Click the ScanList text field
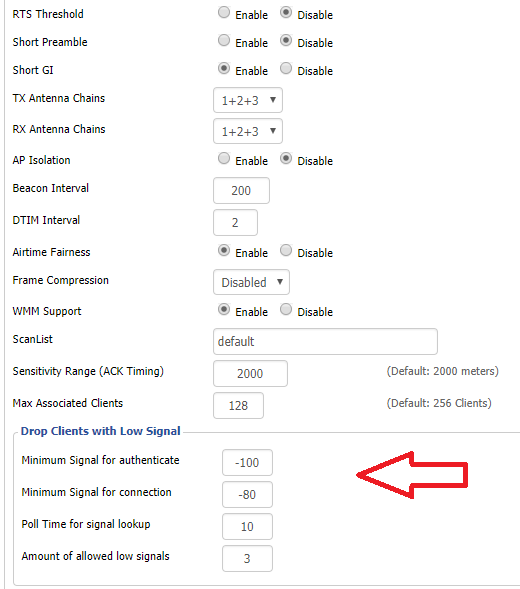 (x=325, y=341)
